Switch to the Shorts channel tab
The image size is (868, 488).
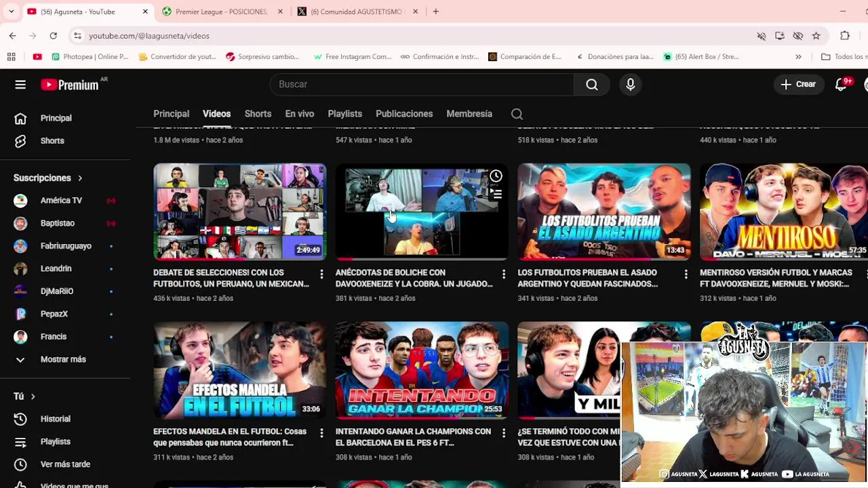tap(258, 114)
